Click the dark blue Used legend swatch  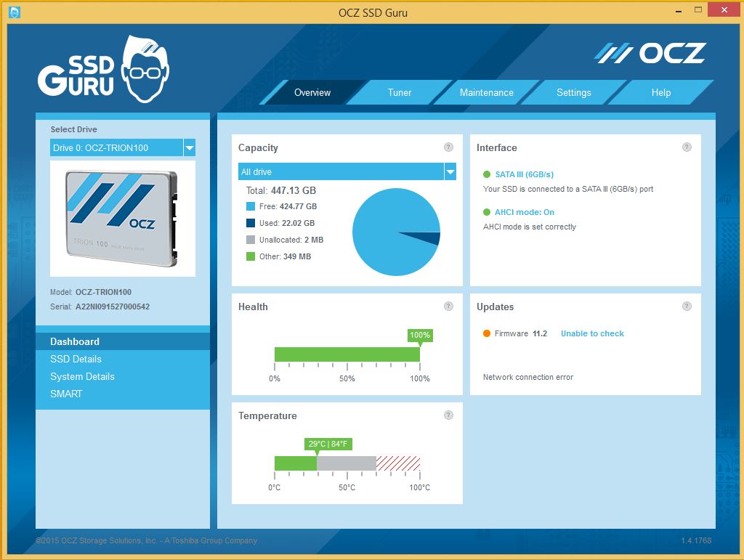[251, 223]
